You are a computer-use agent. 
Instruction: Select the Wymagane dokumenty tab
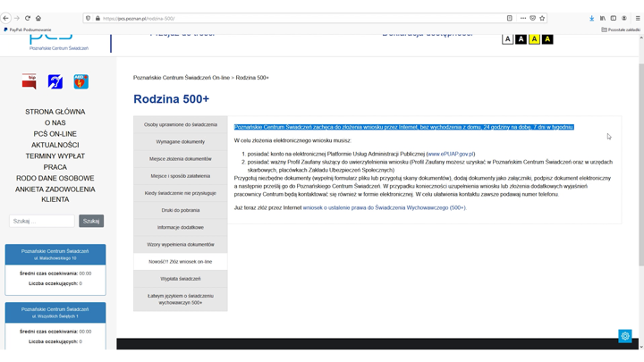pyautogui.click(x=180, y=142)
